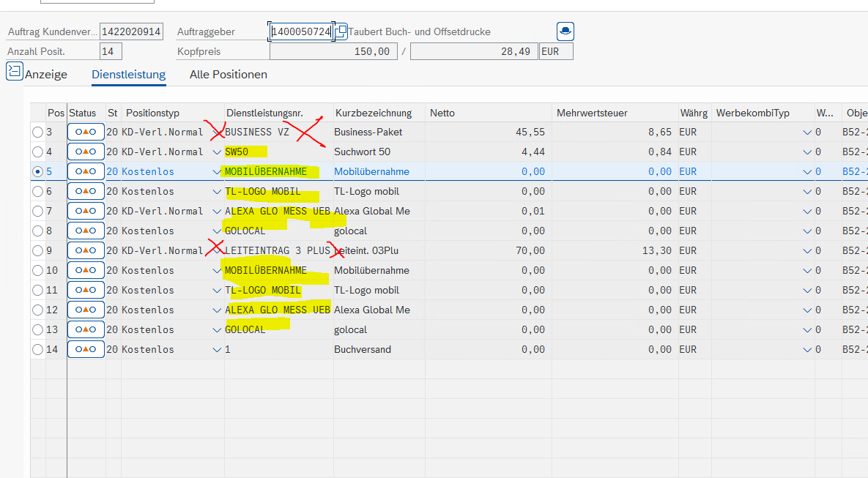Select the radio button for position 4
Screen dimensions: 868x478
(37, 152)
